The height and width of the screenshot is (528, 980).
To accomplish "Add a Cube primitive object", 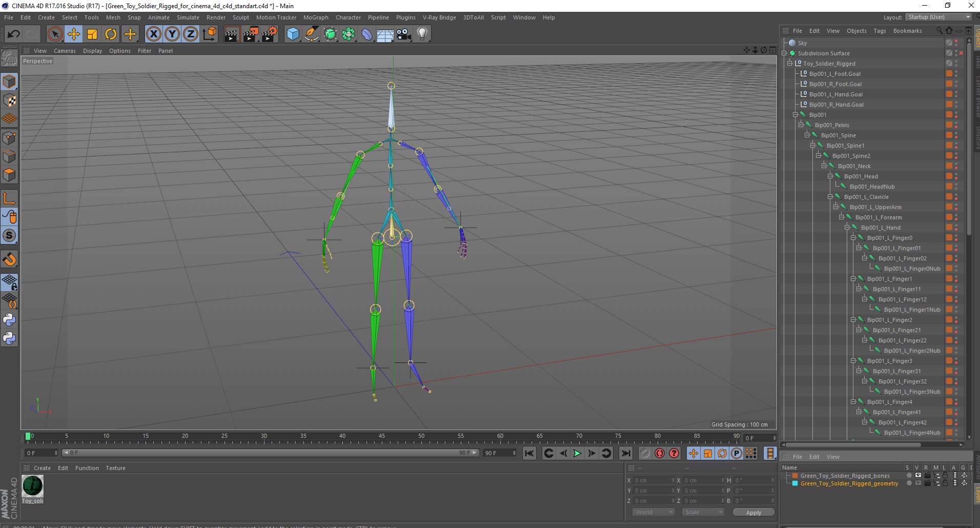I will [x=293, y=34].
